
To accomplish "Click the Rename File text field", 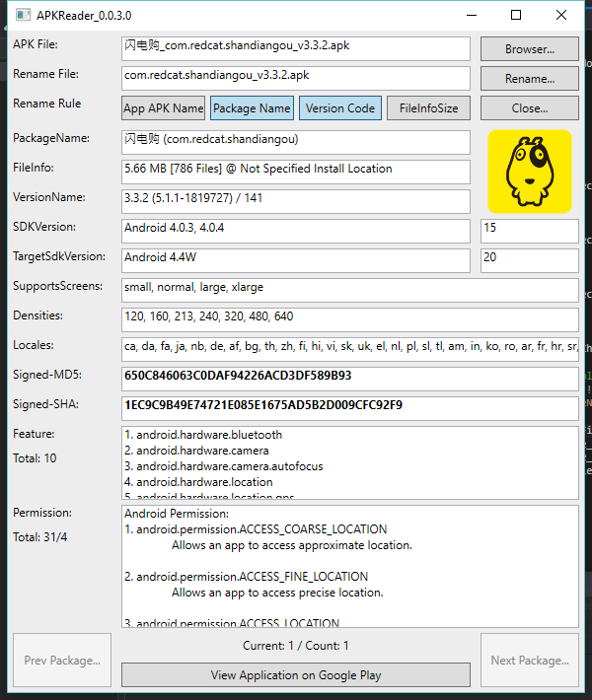I will click(x=295, y=78).
